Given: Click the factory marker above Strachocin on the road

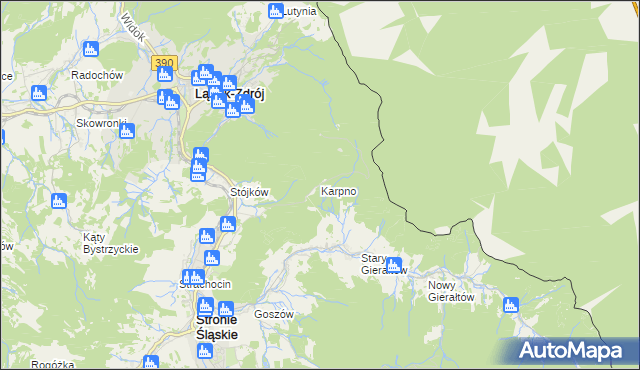Looking at the screenshot, I should tap(212, 258).
